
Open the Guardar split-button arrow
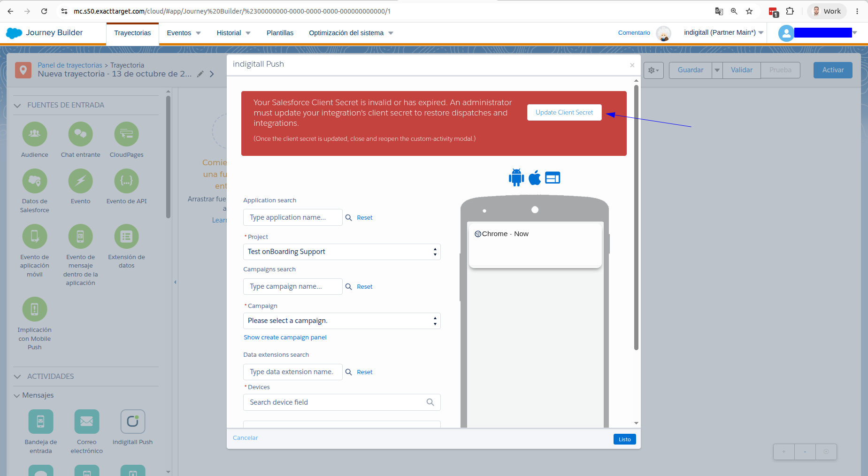[717, 70]
